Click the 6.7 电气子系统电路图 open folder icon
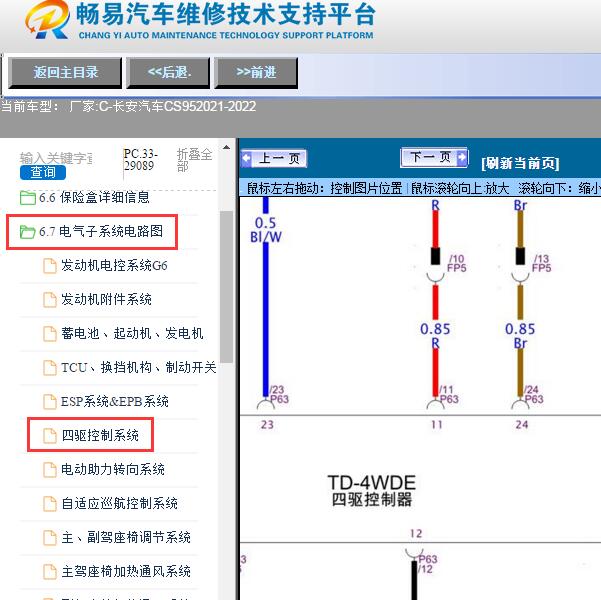The height and width of the screenshot is (600, 601). (28, 232)
